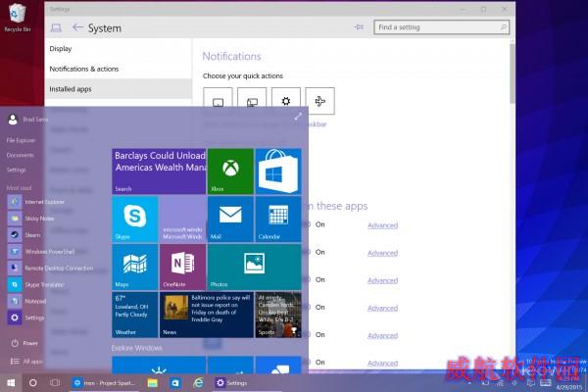This screenshot has width=588, height=392.
Task: Open the Brad Sams user account entry
Action: (28, 120)
